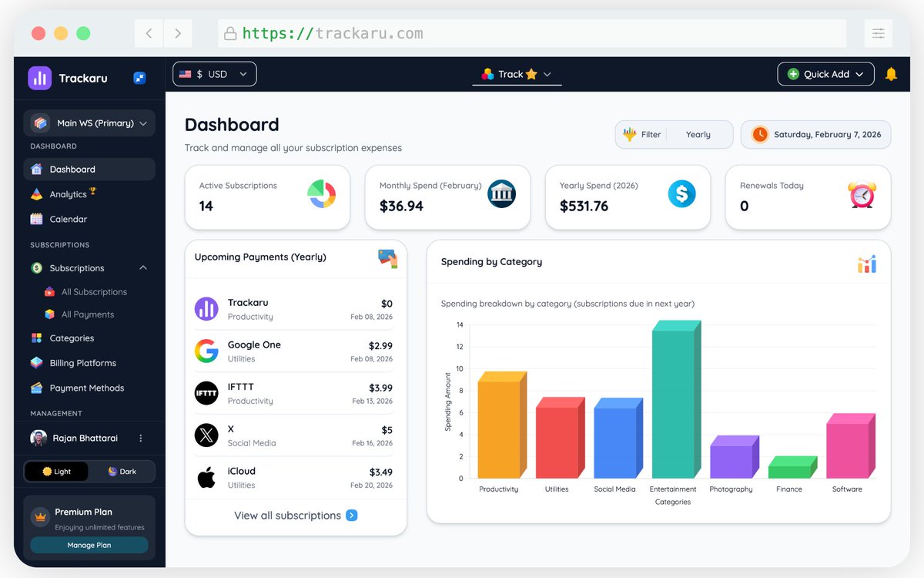This screenshot has width=924, height=578.
Task: Click the notification bell icon
Action: [x=891, y=74]
